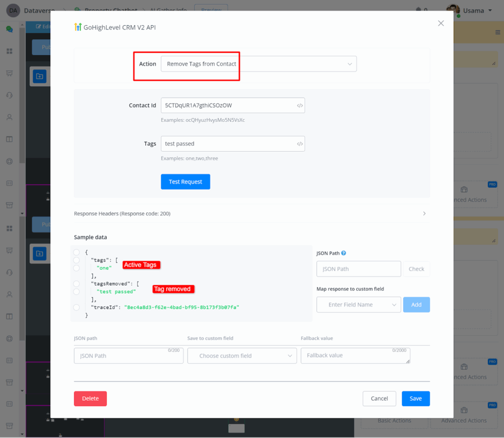Open the Enter Field Name dropdown
The width and height of the screenshot is (504, 438).
(358, 305)
